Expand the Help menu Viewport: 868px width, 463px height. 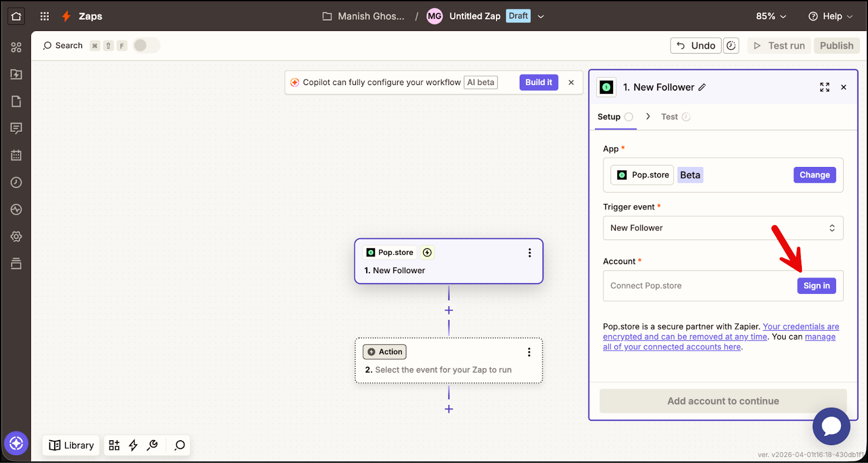pyautogui.click(x=831, y=16)
